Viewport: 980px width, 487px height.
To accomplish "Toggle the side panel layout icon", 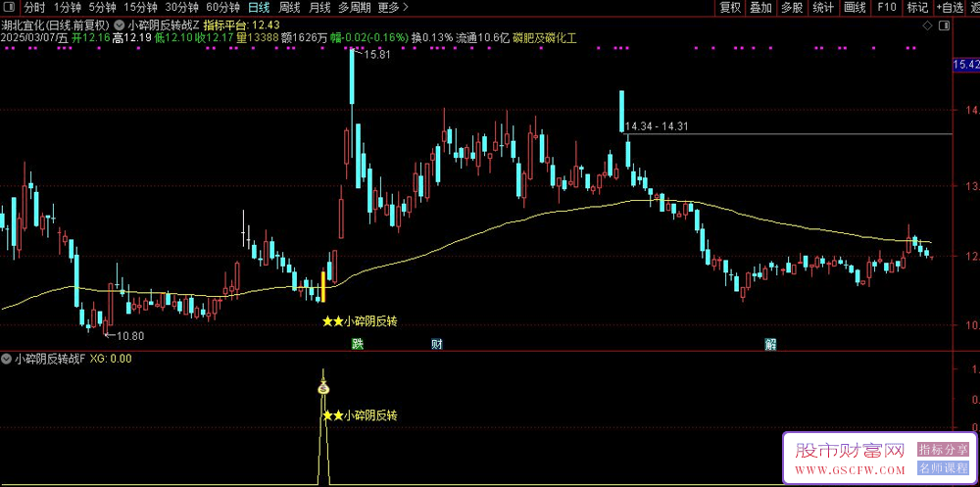I will pos(944,25).
